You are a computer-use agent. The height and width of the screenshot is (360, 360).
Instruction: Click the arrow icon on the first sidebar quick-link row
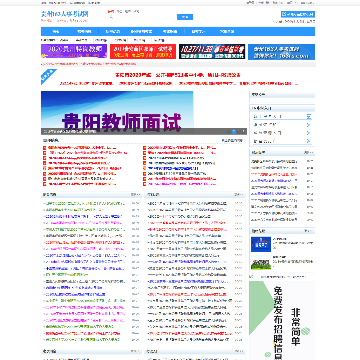click(309, 117)
